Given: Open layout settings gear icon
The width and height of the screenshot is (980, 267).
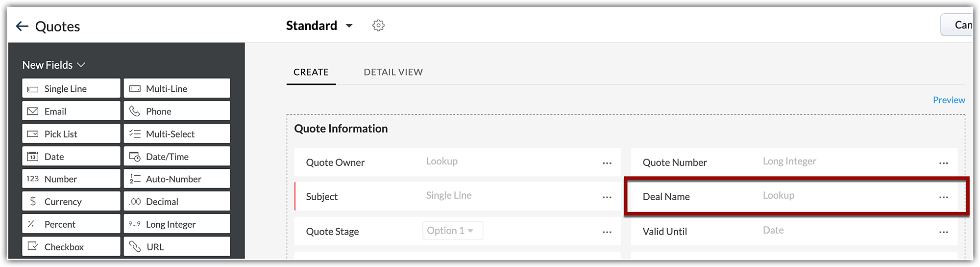Looking at the screenshot, I should [x=378, y=26].
